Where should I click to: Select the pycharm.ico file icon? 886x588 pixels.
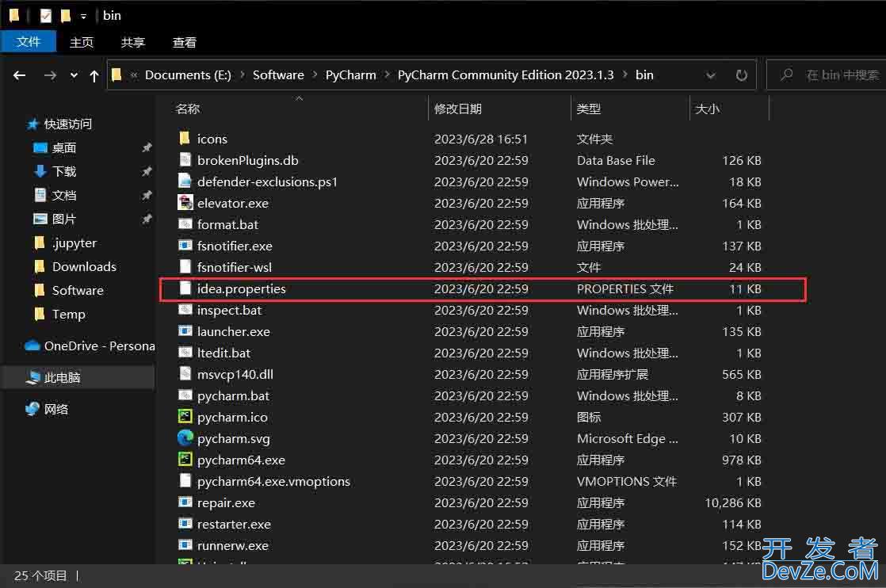tap(185, 417)
